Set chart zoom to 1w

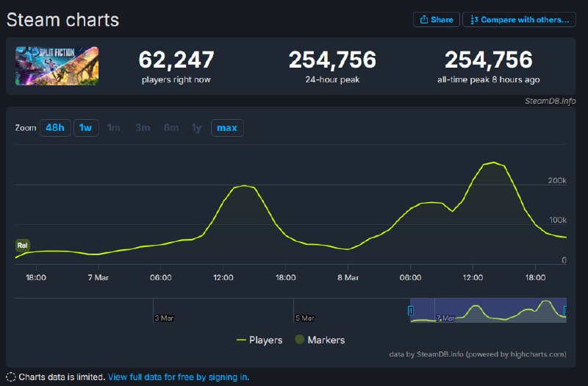(86, 127)
